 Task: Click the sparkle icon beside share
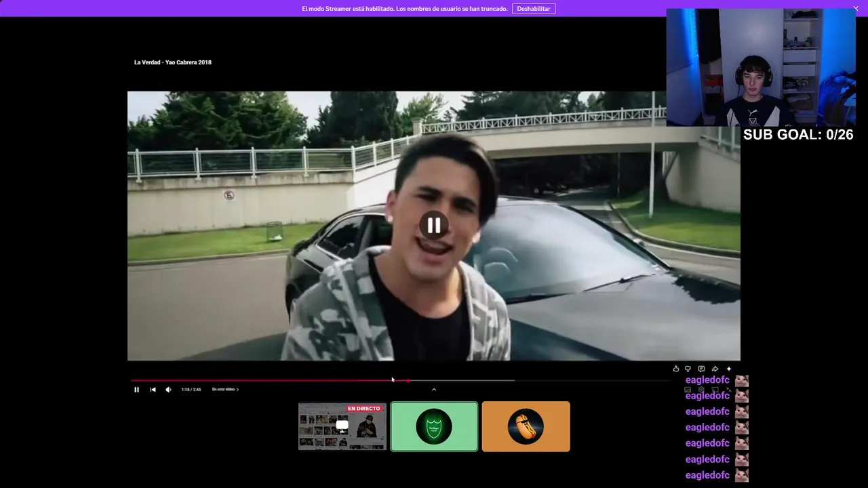(729, 369)
